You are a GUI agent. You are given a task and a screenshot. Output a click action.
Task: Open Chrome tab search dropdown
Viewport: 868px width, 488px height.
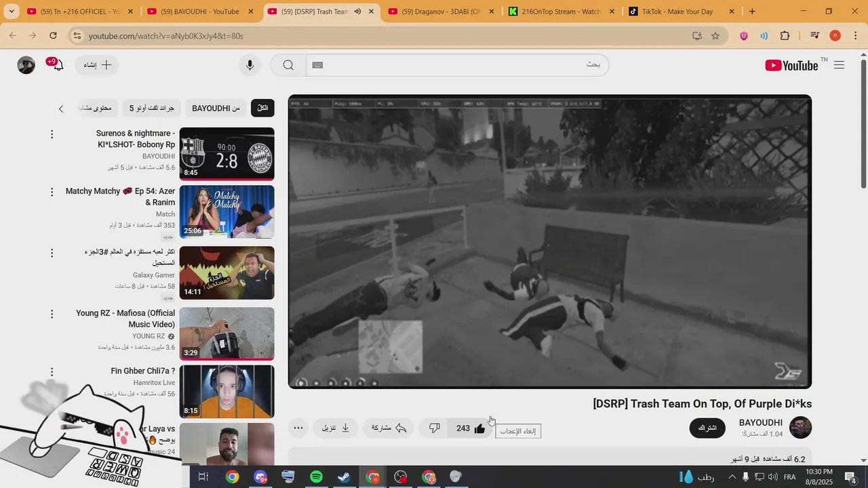click(12, 12)
